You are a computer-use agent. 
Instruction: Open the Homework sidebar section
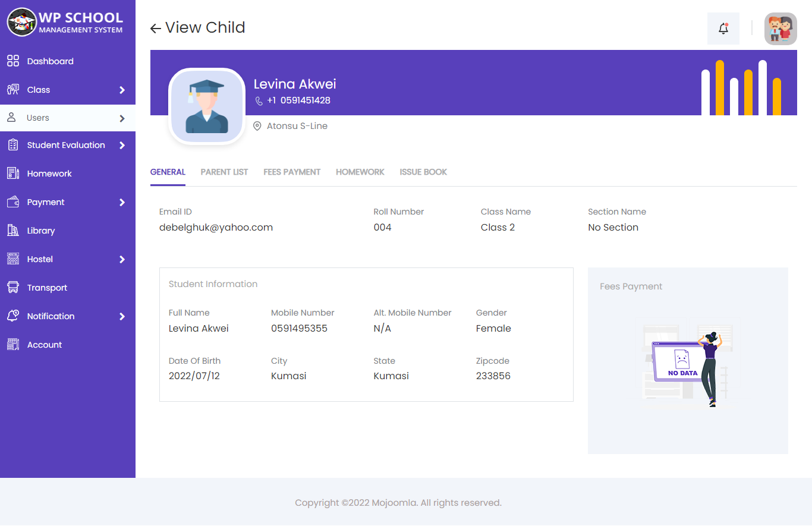49,173
